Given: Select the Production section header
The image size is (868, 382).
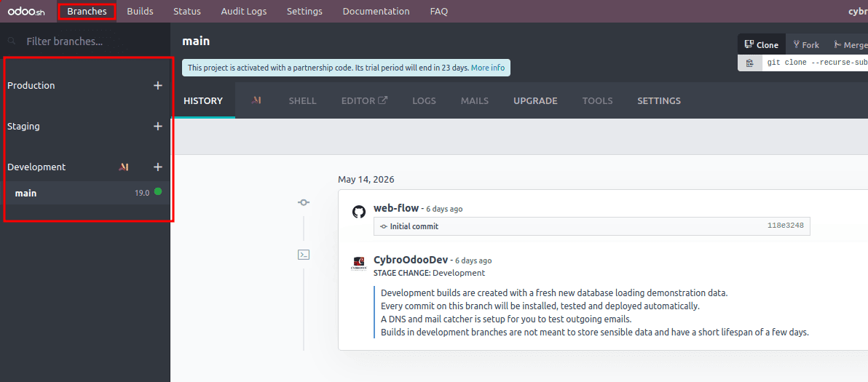Looking at the screenshot, I should coord(31,86).
